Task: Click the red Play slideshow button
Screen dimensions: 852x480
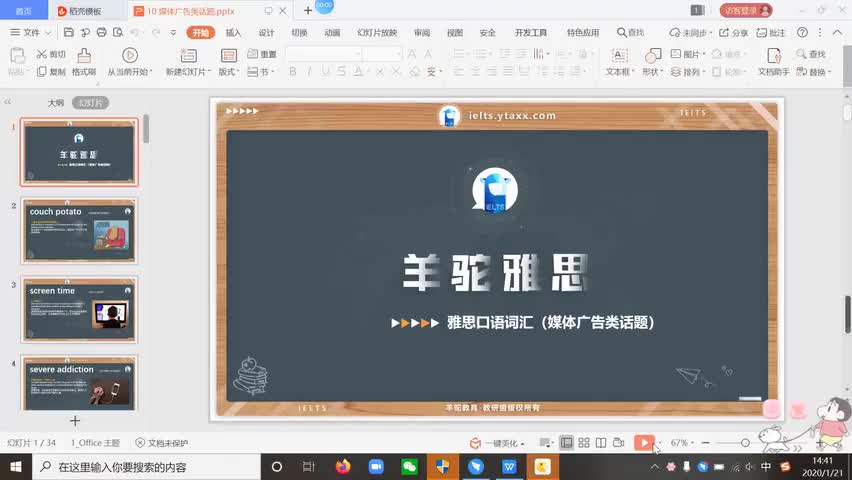Action: (x=644, y=442)
